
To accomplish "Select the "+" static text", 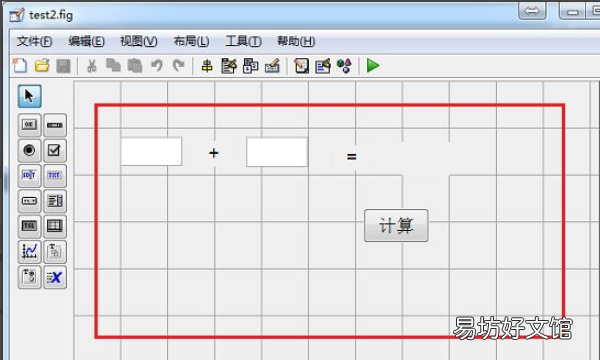I will tap(214, 153).
